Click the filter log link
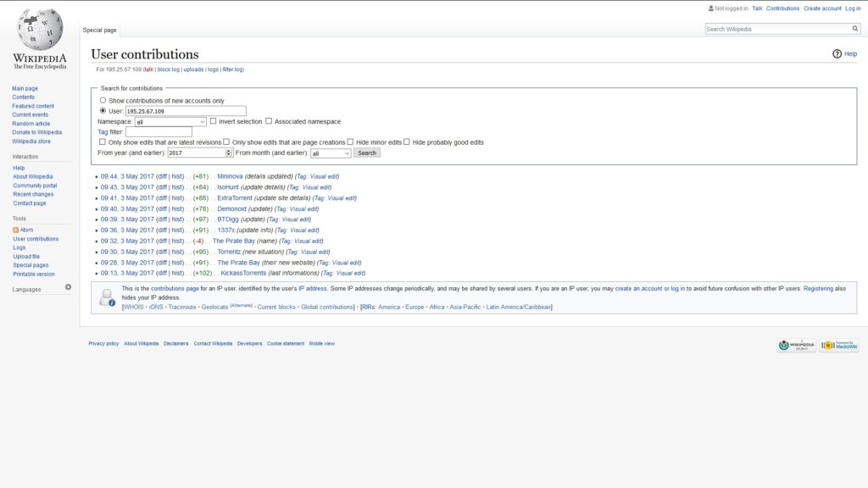The height and width of the screenshot is (488, 868). tap(232, 69)
